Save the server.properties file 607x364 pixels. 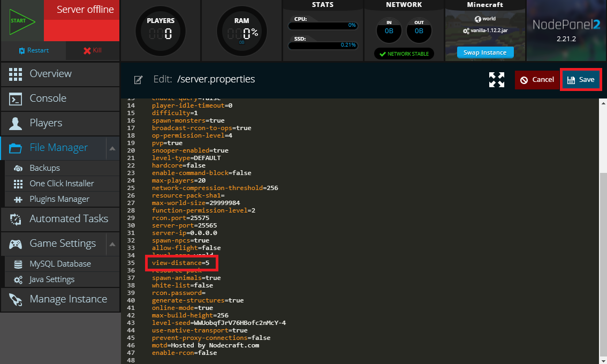pyautogui.click(x=581, y=79)
